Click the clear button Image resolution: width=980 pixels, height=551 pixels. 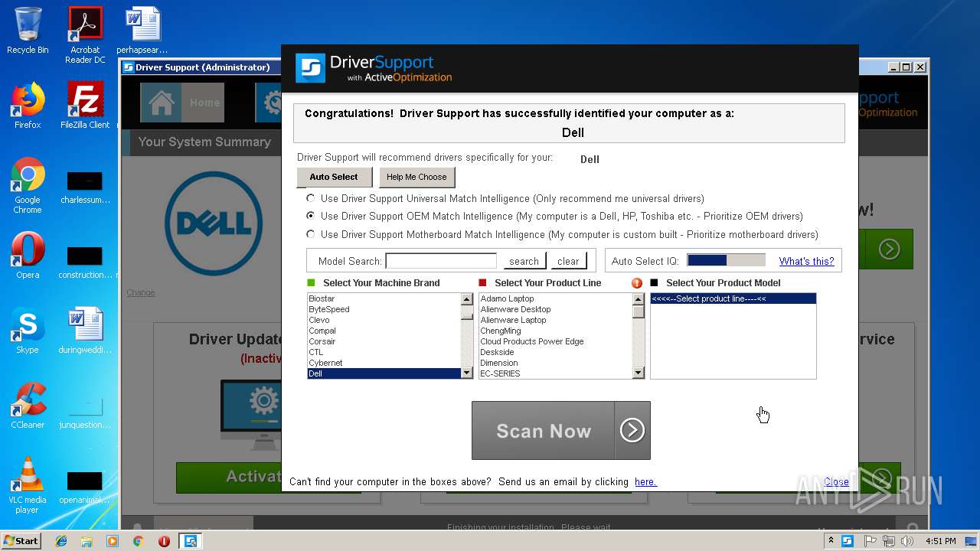point(568,261)
